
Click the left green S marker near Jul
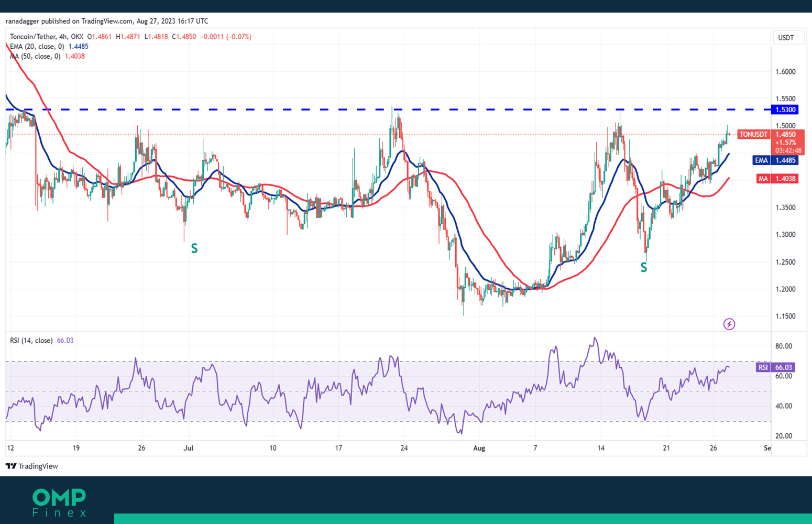point(194,248)
